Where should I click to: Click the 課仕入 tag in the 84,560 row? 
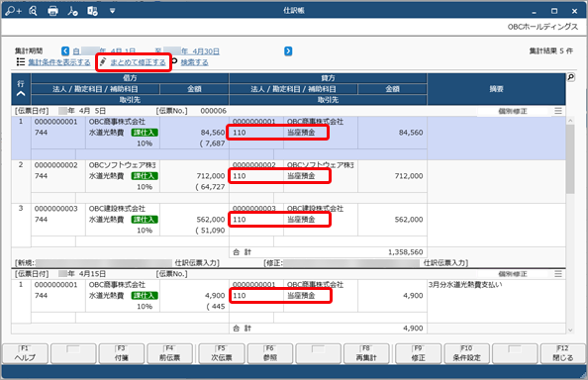(x=145, y=133)
